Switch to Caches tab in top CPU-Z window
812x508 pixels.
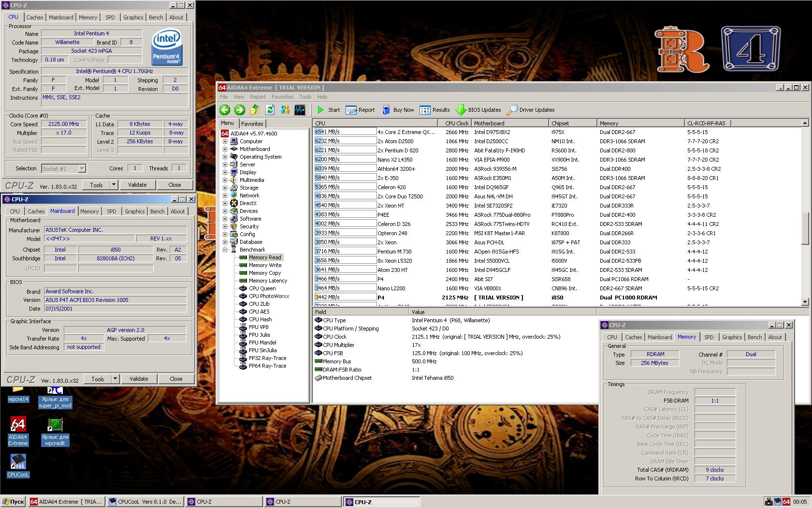34,17
